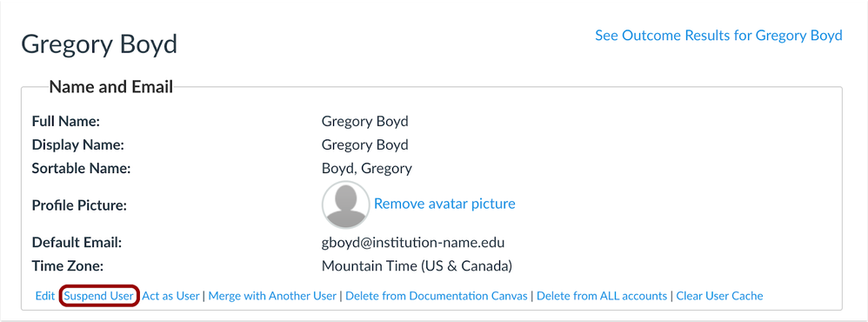Open Merge with Another User
The image size is (868, 322).
(272, 296)
